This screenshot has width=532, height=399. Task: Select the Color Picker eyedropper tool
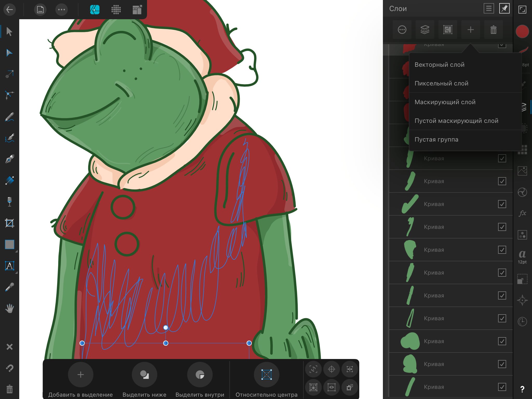coord(9,287)
